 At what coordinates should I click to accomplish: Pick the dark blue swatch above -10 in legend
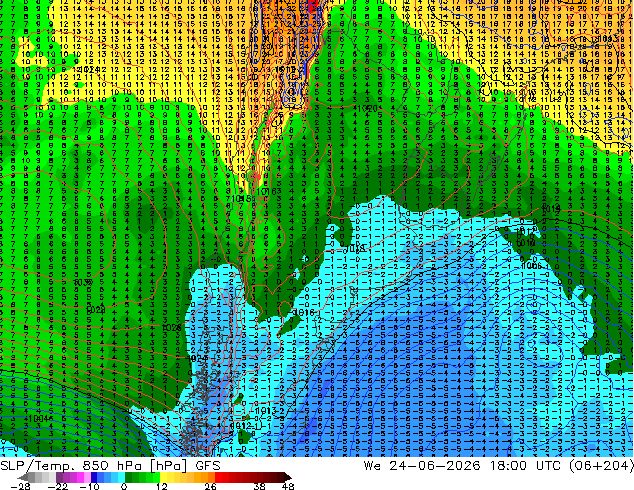coord(94,478)
